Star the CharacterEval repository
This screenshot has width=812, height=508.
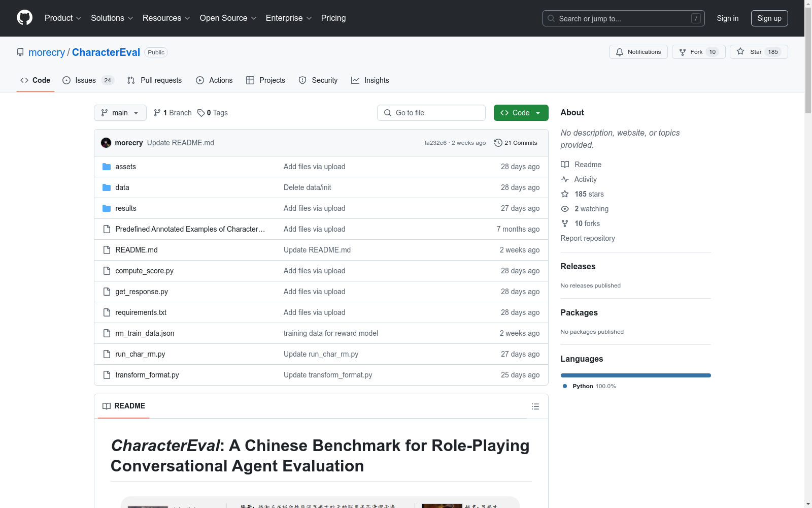point(758,52)
